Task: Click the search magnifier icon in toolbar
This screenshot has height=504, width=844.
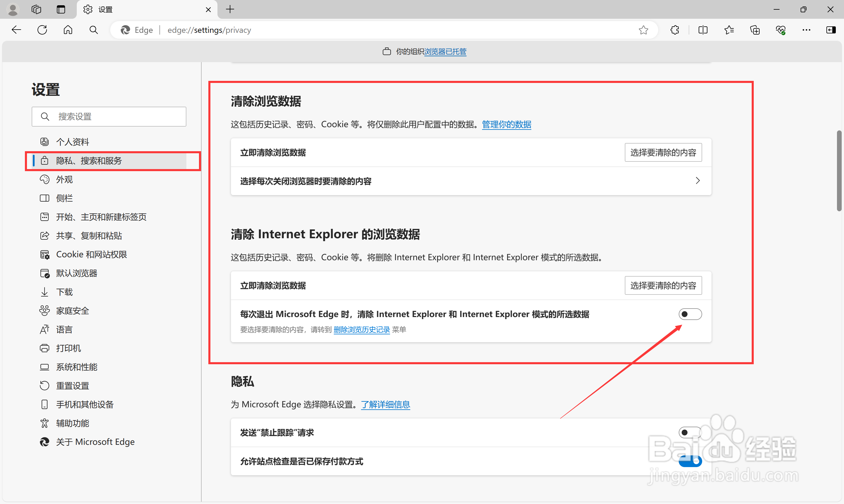Action: pos(94,30)
